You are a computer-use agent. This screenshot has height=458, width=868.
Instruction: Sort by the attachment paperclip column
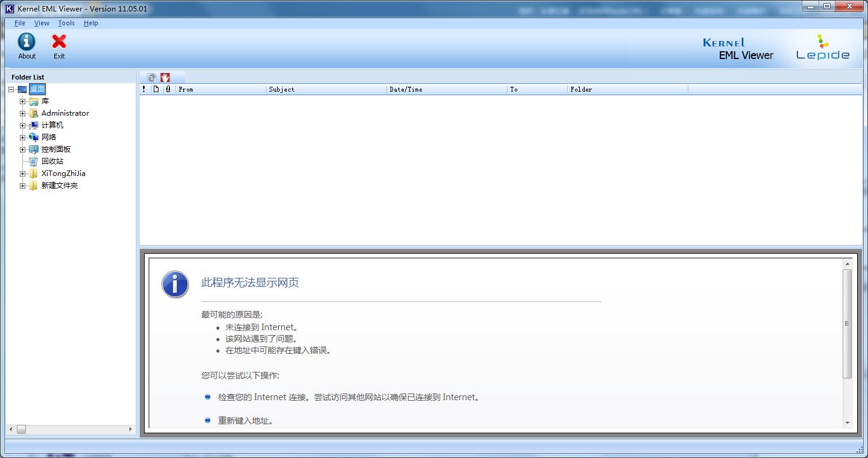(x=168, y=89)
